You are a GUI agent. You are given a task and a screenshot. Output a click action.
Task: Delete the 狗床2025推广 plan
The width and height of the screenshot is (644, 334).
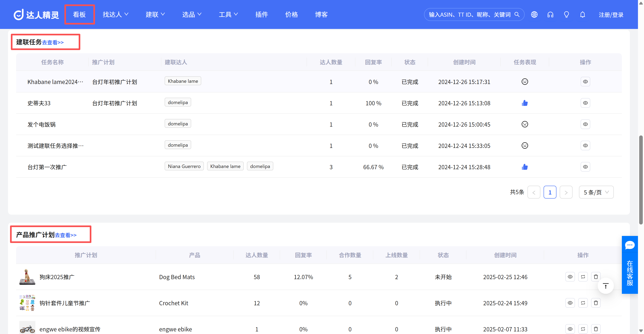coord(596,277)
